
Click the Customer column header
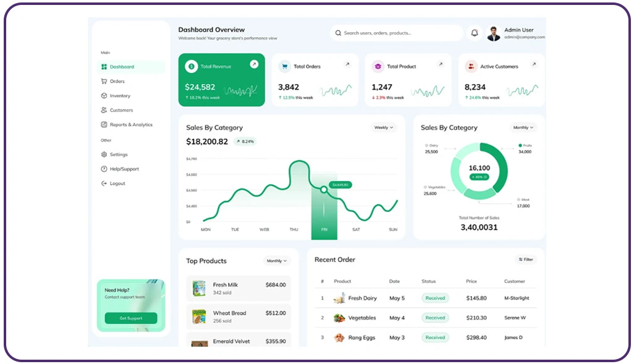pos(514,281)
